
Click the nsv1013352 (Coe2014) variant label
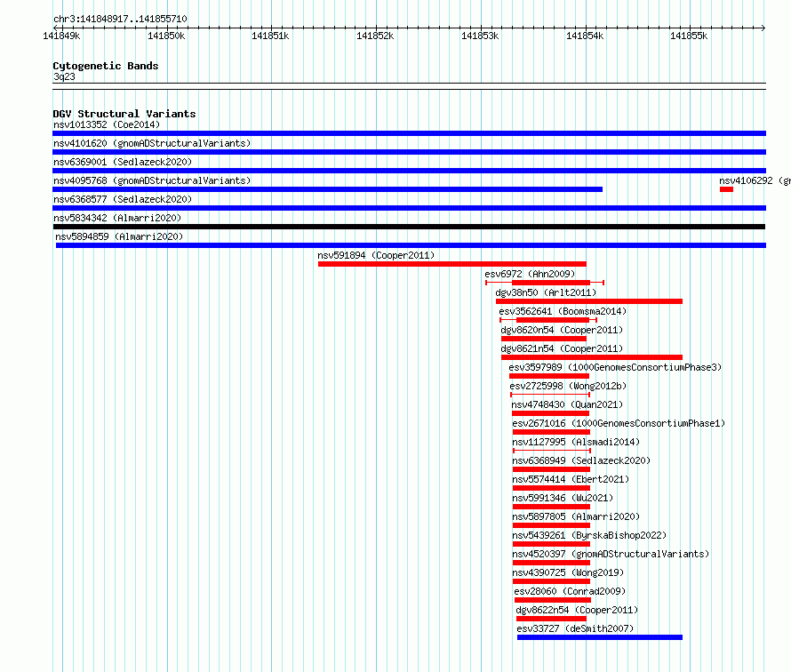click(x=107, y=124)
